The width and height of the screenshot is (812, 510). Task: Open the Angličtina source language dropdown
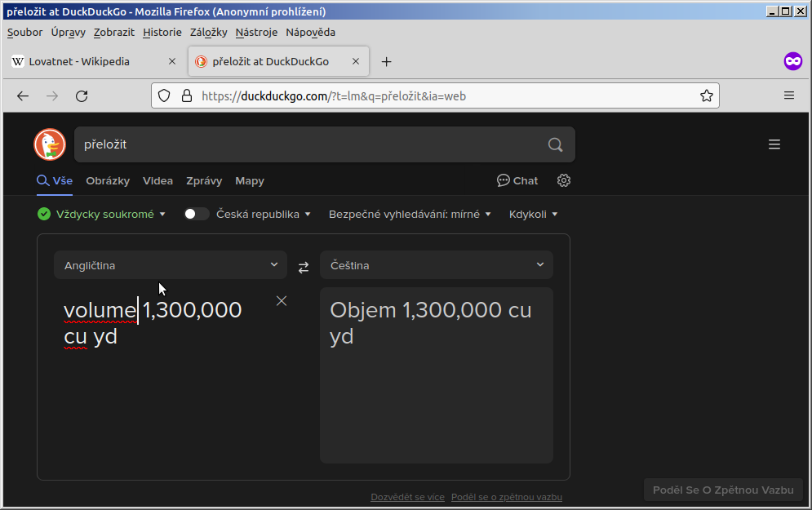[171, 265]
